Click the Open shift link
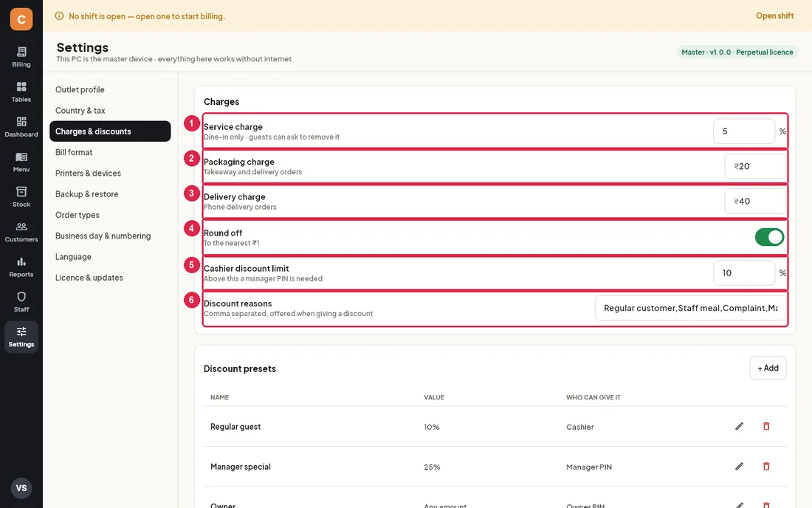812x508 pixels. pyautogui.click(x=774, y=16)
